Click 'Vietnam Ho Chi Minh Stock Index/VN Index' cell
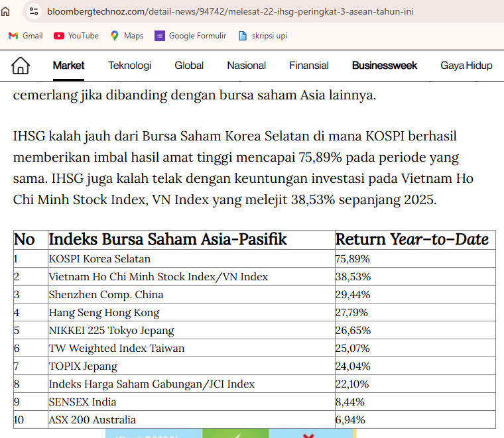The width and height of the screenshot is (504, 438). [x=192, y=276]
